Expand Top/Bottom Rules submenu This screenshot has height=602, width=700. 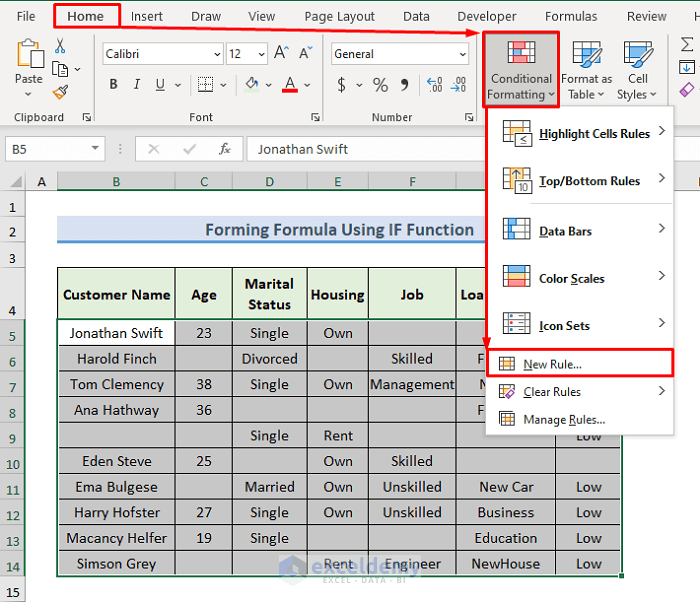click(579, 180)
